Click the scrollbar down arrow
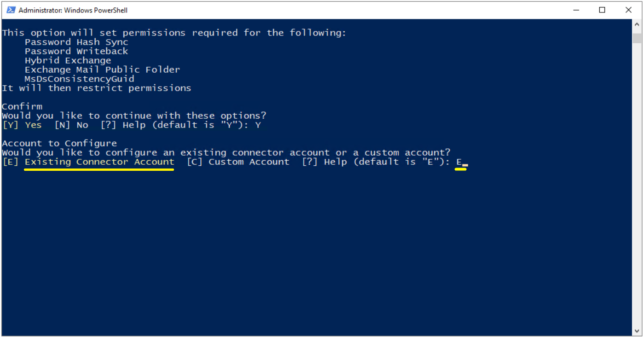Image resolution: width=644 pixels, height=337 pixels. coord(637,330)
